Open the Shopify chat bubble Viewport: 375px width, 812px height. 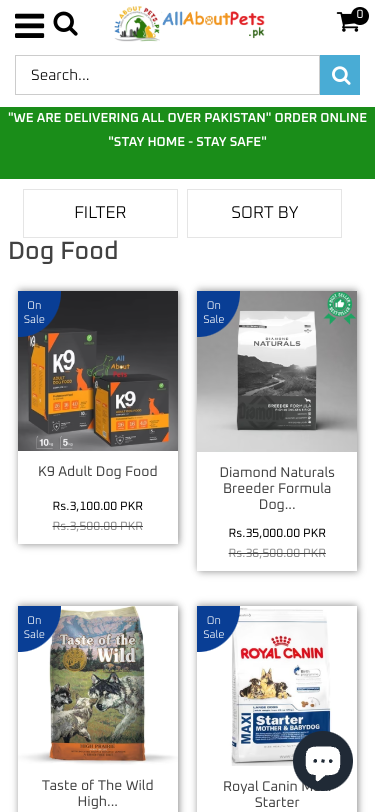coord(323,761)
